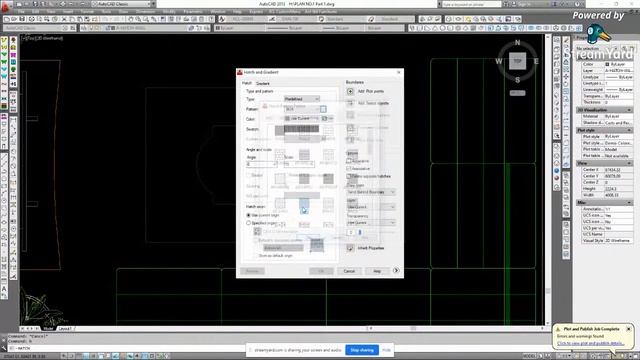The image size is (640, 360).
Task: Click Help button in Hatch dialog
Action: pyautogui.click(x=377, y=271)
